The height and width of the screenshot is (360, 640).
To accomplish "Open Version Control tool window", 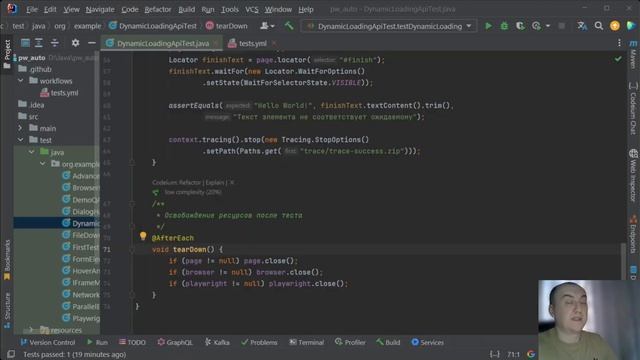I will (x=47, y=342).
